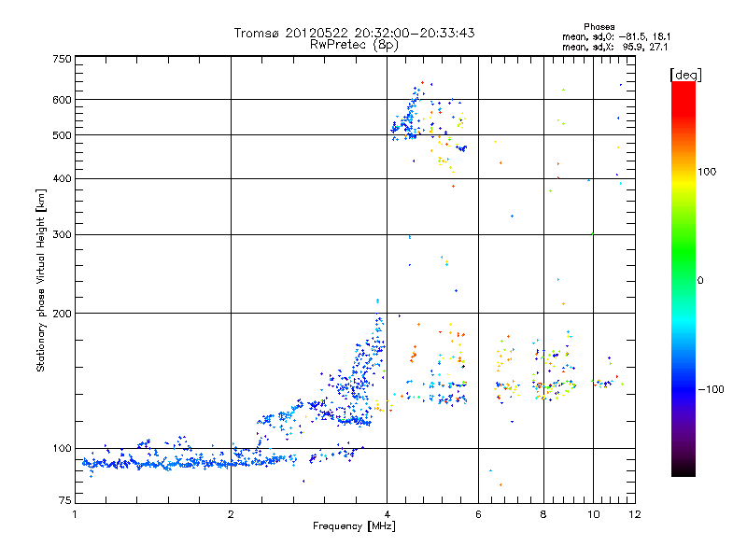The height and width of the screenshot is (560, 747).
Task: Click the colorbar tick label '100'
Action: [707, 172]
